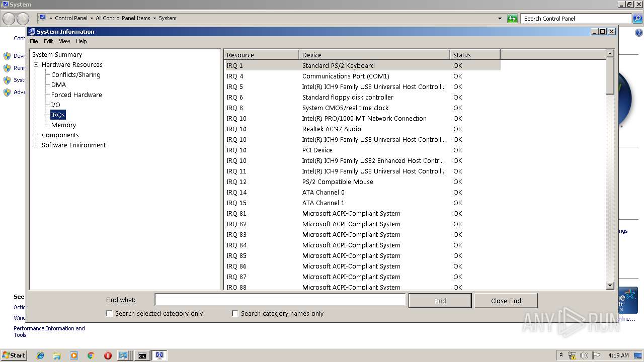Select the IRQs tree item
The image size is (644, 362).
pos(58,115)
